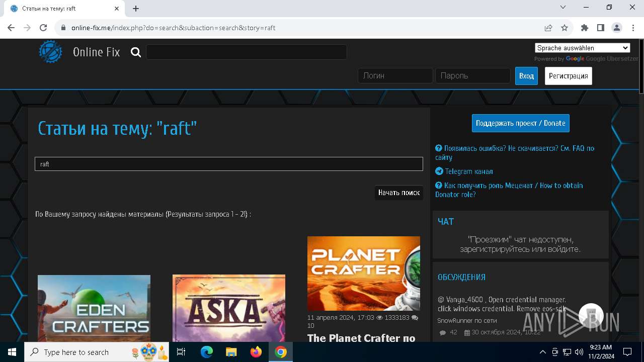644x362 pixels.
Task: Open the Telegram канал link
Action: click(469, 171)
